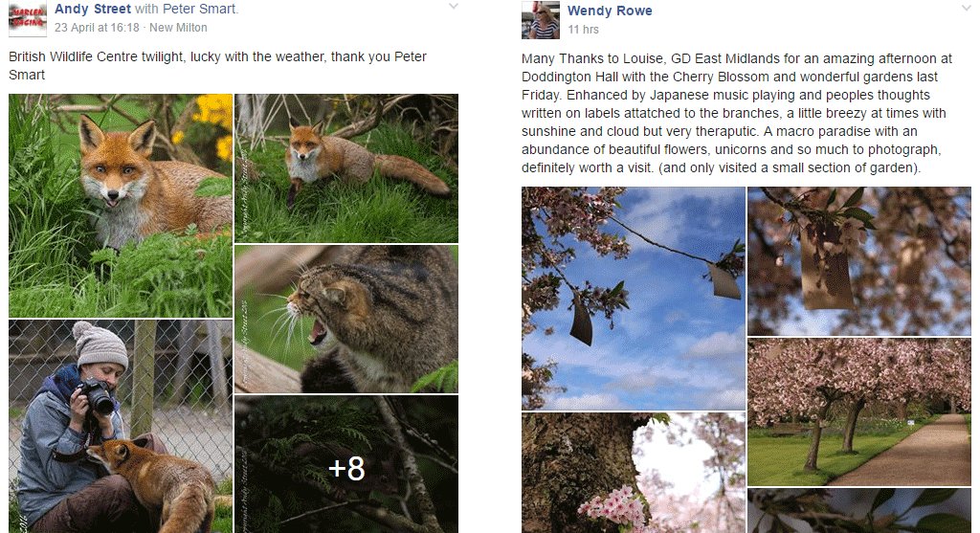Open Andy Street post options arrow

coord(453,7)
